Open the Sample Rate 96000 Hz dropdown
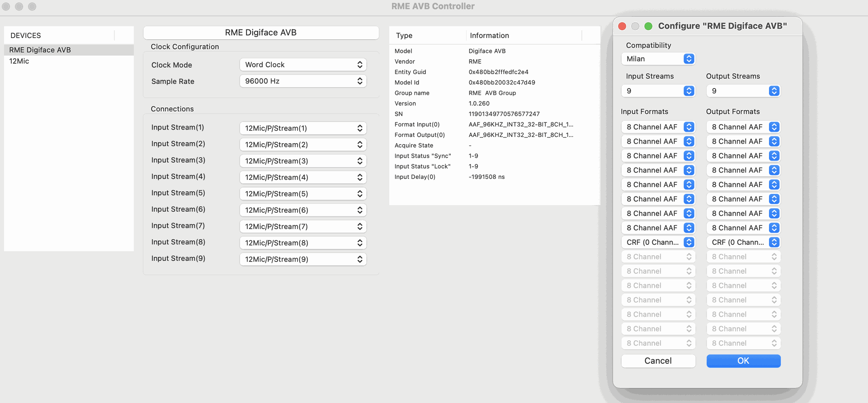Screen dimensions: 868x403 [x=302, y=81]
